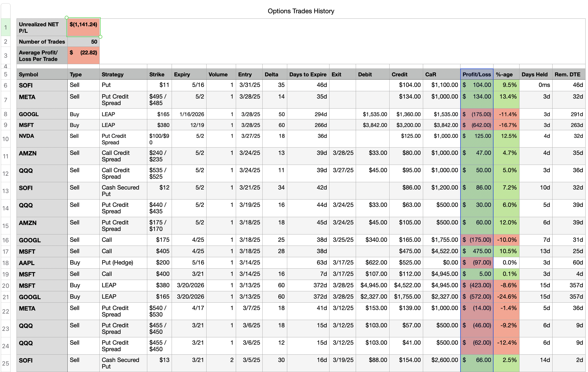Click the days held cell 0ms
The height and width of the screenshot is (372, 588).
click(536, 85)
